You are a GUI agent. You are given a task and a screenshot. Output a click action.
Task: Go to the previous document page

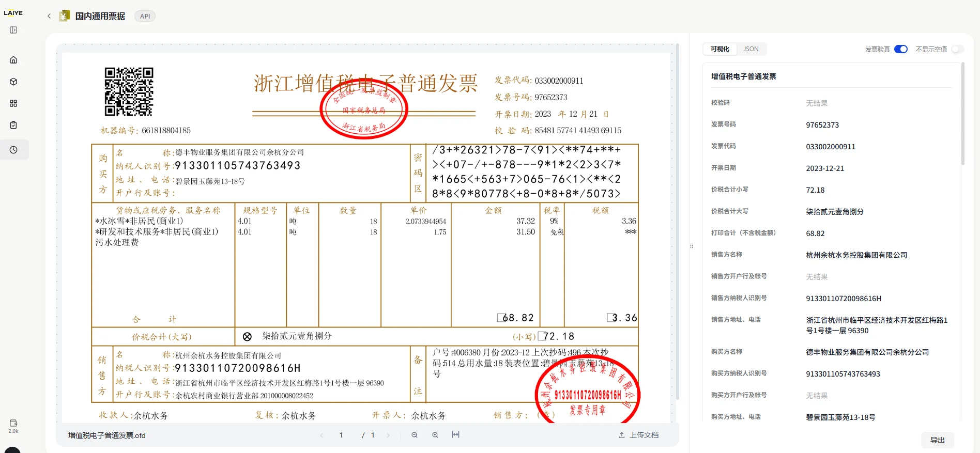[321, 435]
